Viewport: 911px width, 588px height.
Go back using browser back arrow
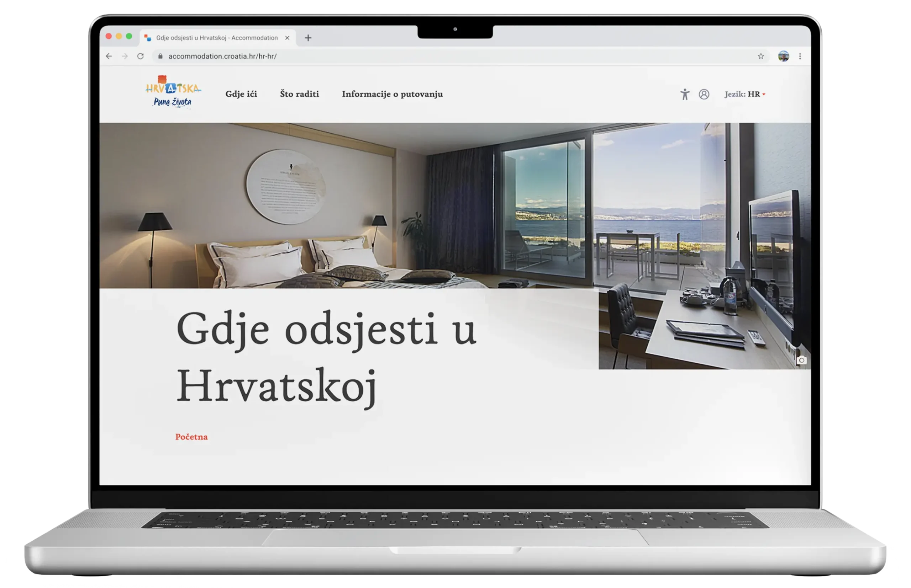click(x=109, y=57)
